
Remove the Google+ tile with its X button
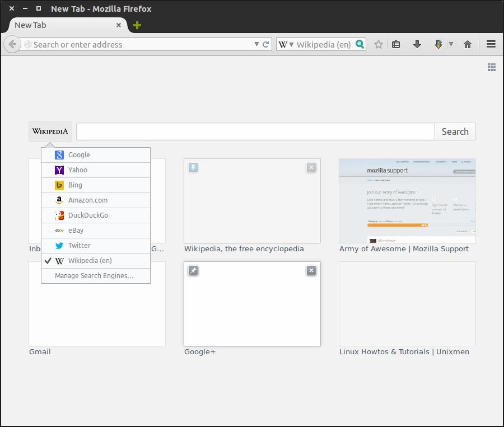pyautogui.click(x=311, y=270)
